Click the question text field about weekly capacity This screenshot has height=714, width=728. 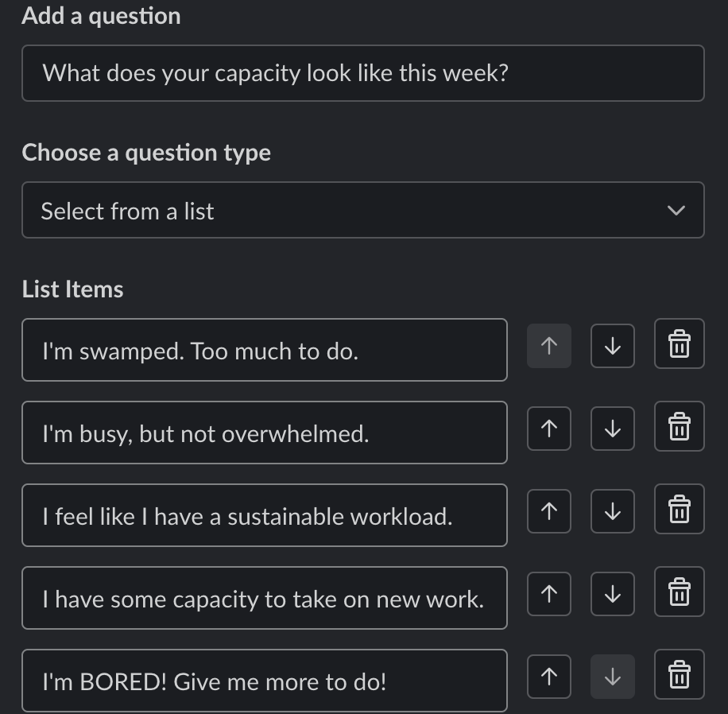(362, 73)
